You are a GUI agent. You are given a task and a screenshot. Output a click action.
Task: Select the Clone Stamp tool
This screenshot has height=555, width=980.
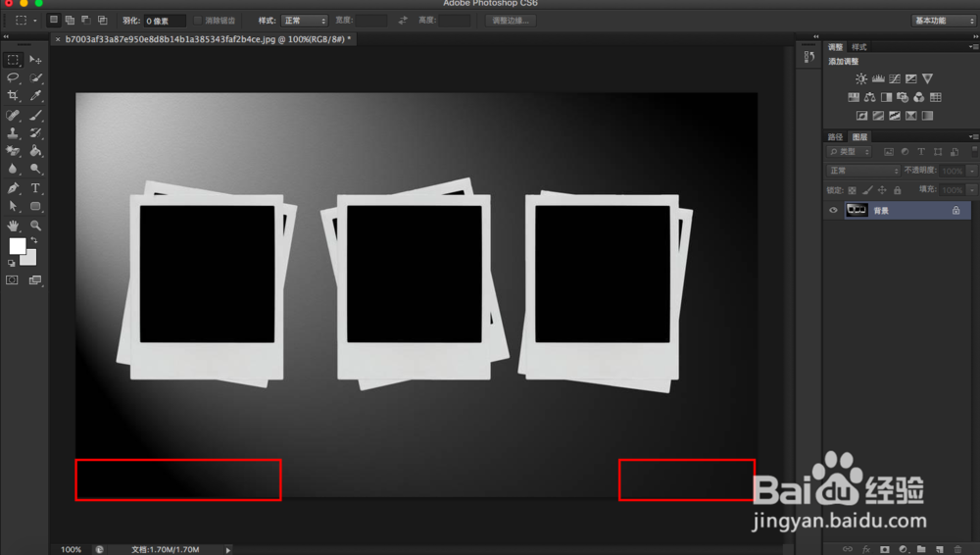[13, 133]
